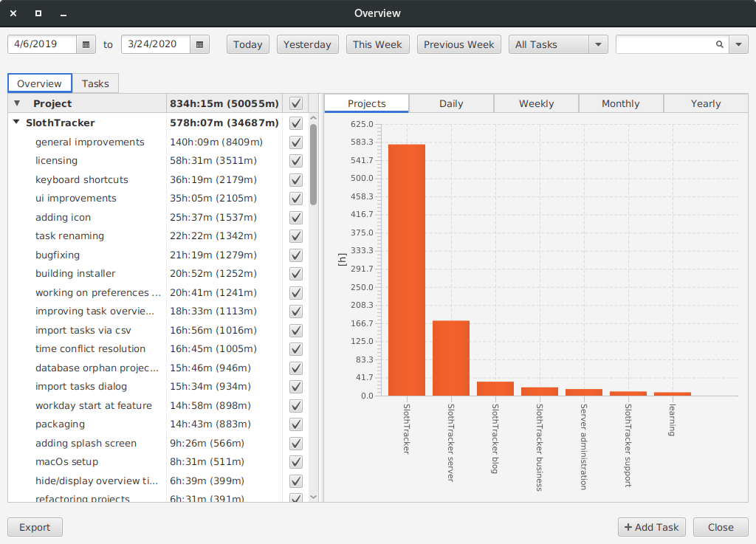756x544 pixels.
Task: Click the Add Task button
Action: point(652,527)
